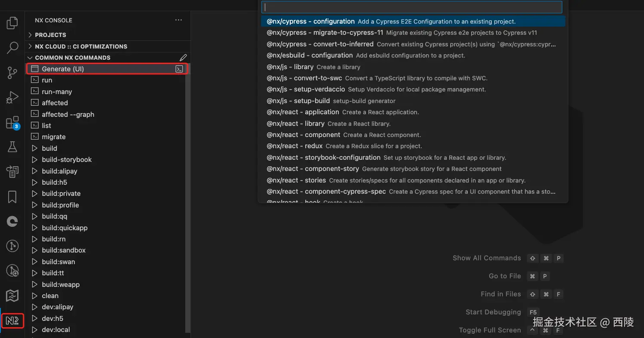644x338 pixels.
Task: Open the Search view icon
Action: pos(12,48)
